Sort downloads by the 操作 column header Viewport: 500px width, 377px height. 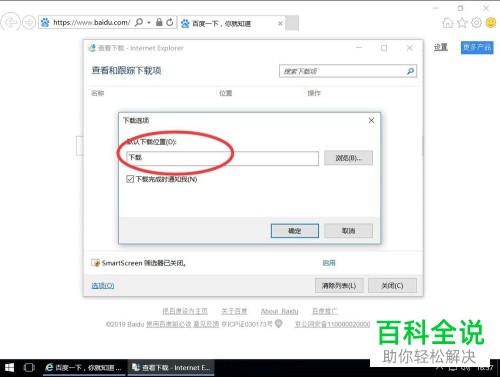tap(314, 93)
